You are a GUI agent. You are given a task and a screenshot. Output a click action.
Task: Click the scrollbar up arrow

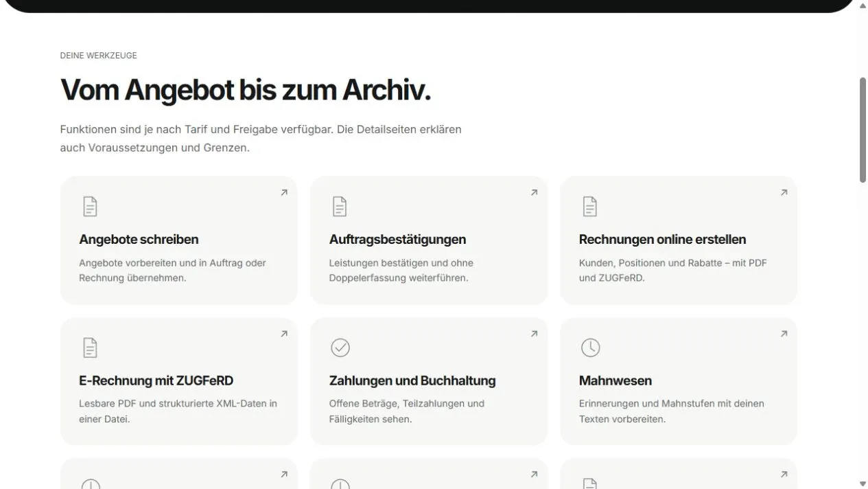click(x=863, y=5)
